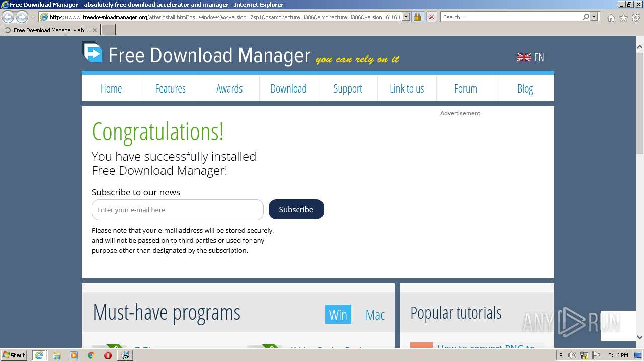Open recent pages dropdown arrow
Screen dimensions: 644x362
point(33,17)
